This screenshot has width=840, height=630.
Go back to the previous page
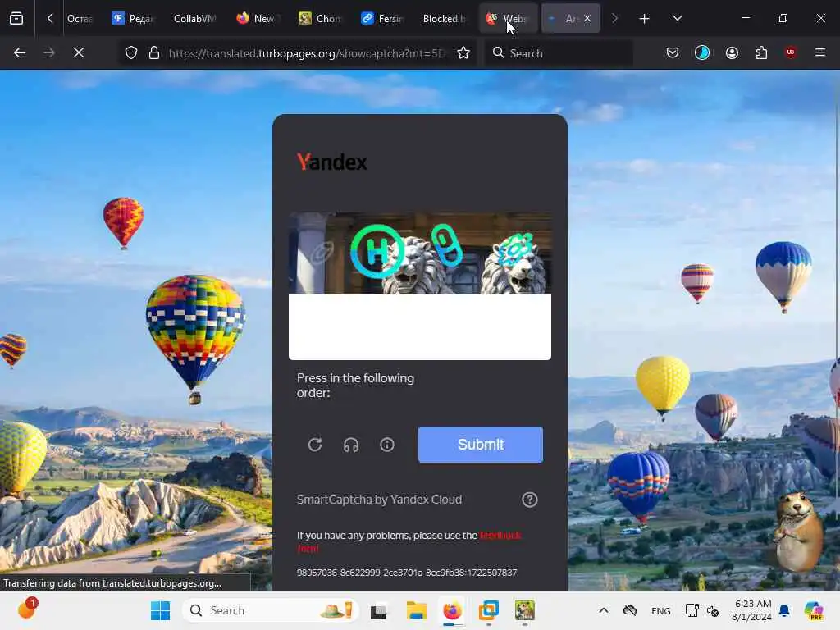(20, 52)
